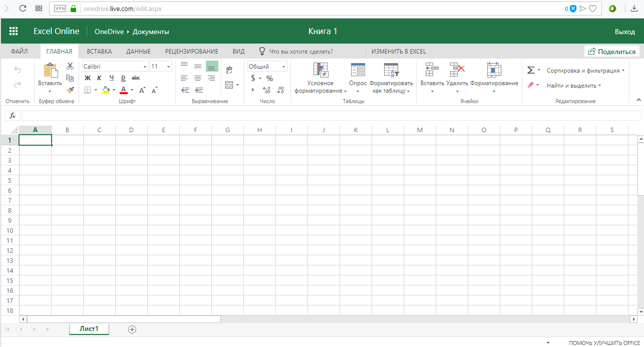Open the Документы breadcrumb link
The image size is (644, 347).
(x=151, y=32)
